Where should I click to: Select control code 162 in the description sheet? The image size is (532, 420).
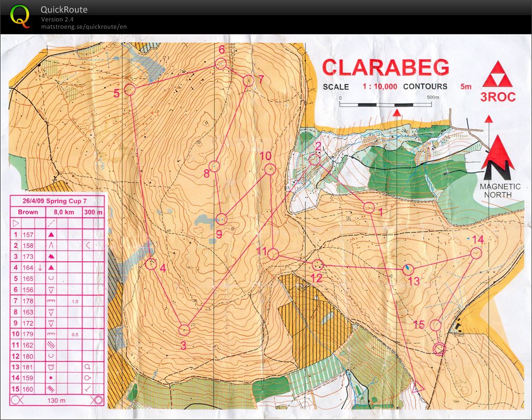pyautogui.click(x=28, y=345)
